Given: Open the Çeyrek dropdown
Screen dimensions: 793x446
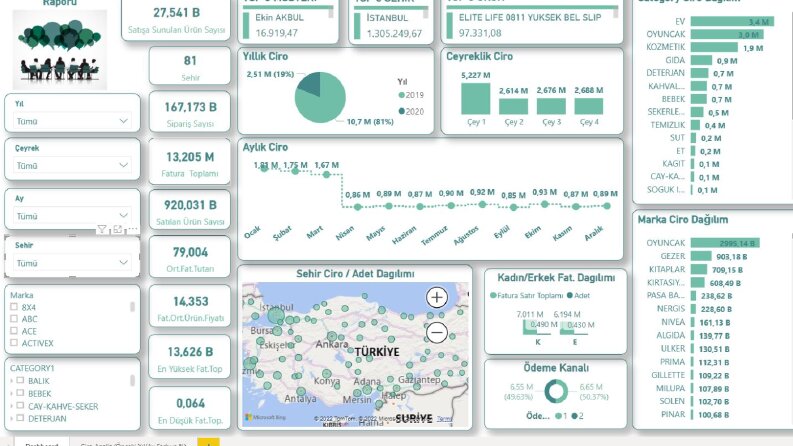Looking at the screenshot, I should point(72,165).
